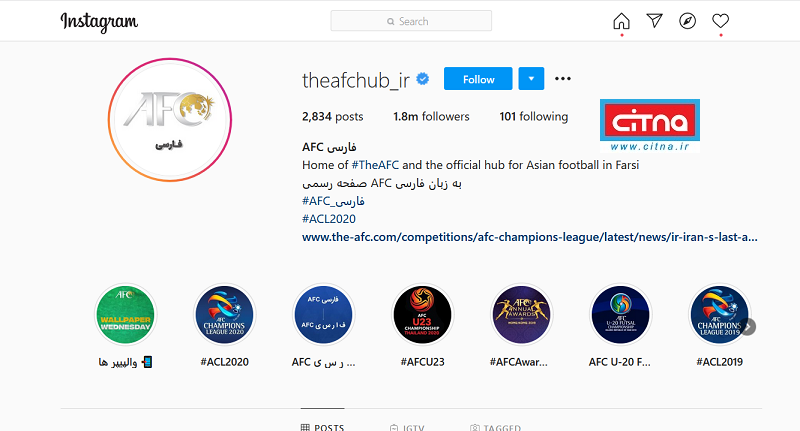Expand suggested accounts dropdown arrow
800x431 pixels.
pos(531,79)
